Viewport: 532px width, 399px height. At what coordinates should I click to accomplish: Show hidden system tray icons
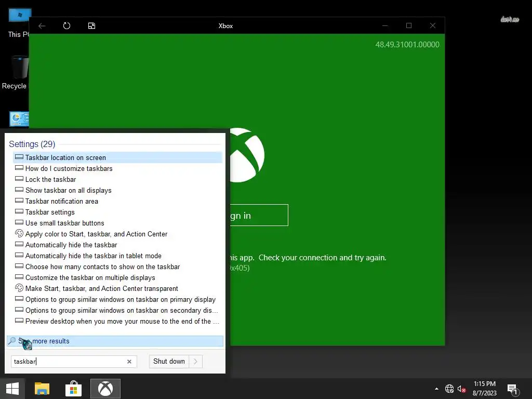click(436, 389)
